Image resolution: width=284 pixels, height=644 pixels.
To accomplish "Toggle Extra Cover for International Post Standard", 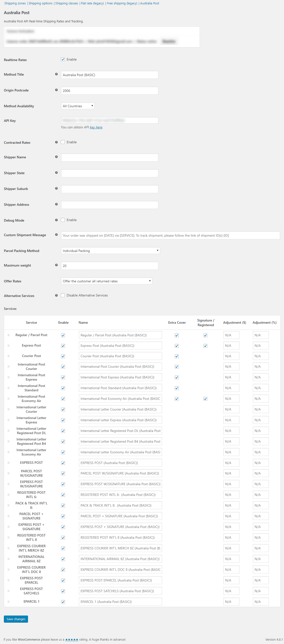I will pos(177,388).
